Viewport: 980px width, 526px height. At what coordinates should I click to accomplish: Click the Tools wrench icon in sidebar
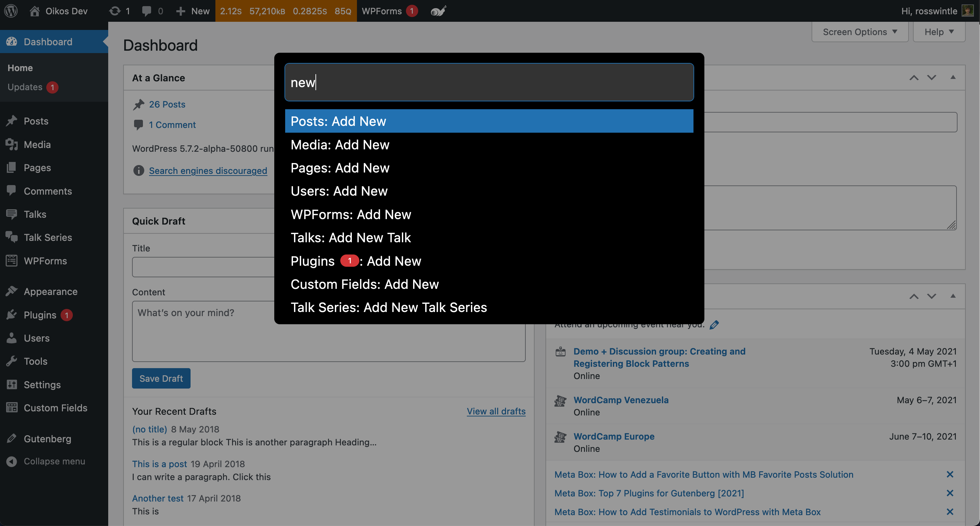(12, 361)
